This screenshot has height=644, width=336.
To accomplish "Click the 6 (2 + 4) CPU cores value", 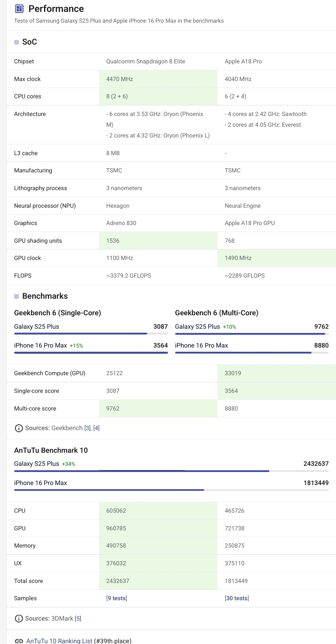I will click(x=236, y=96).
